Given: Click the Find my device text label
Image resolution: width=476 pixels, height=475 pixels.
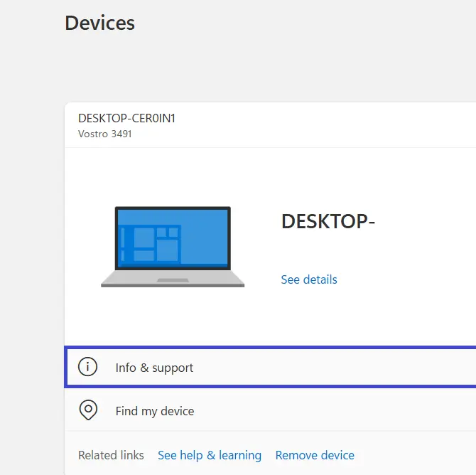Looking at the screenshot, I should 155,411.
